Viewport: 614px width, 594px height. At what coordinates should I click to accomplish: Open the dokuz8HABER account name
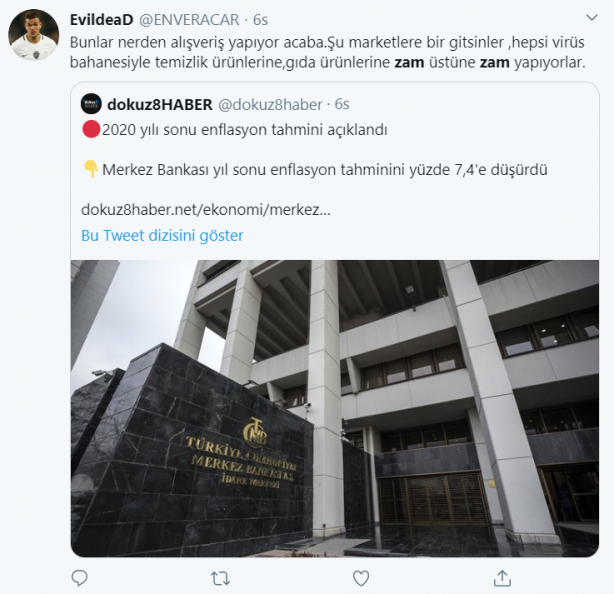pyautogui.click(x=160, y=105)
